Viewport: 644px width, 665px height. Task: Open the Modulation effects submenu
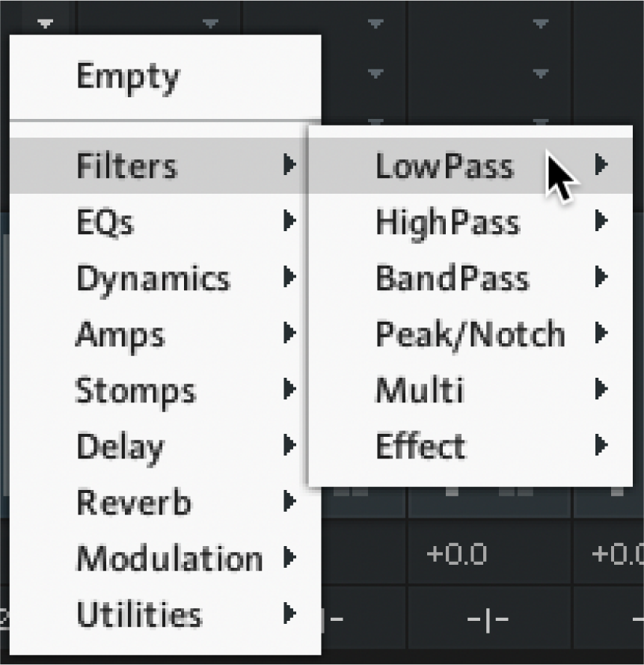coord(169,559)
